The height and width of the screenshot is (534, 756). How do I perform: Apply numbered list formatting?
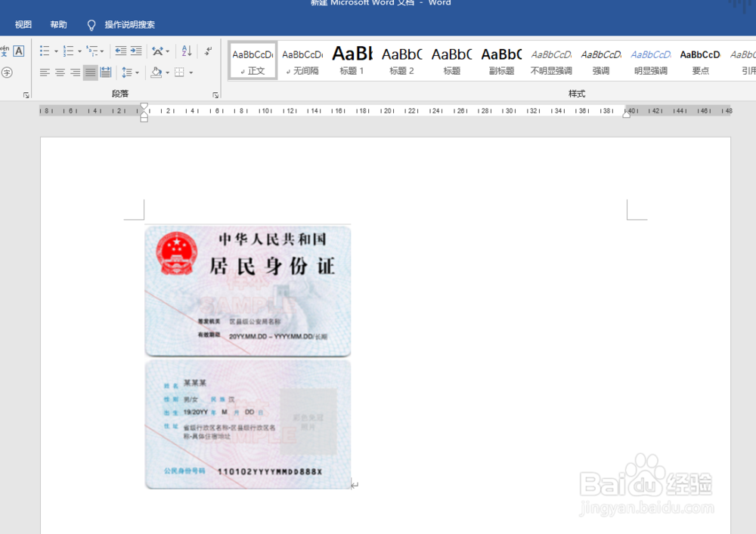pos(67,51)
